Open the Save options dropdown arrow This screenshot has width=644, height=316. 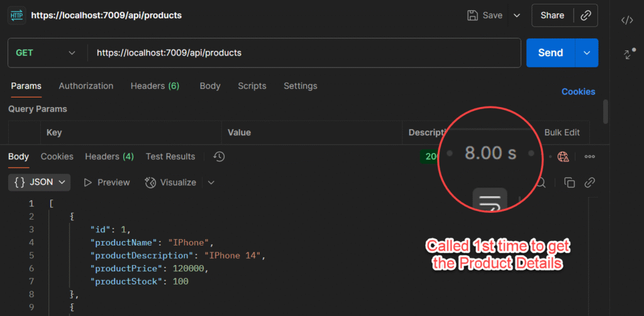[x=517, y=16]
